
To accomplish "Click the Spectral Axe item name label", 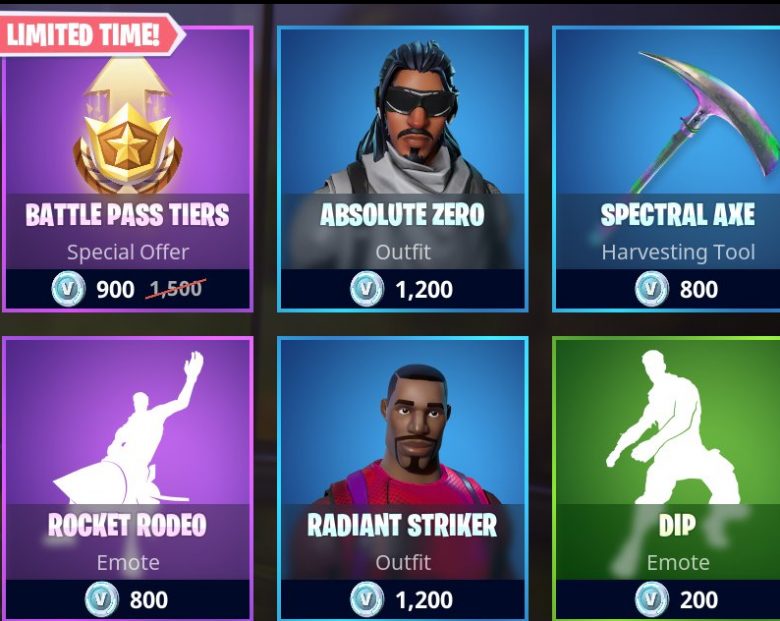I will (x=678, y=214).
